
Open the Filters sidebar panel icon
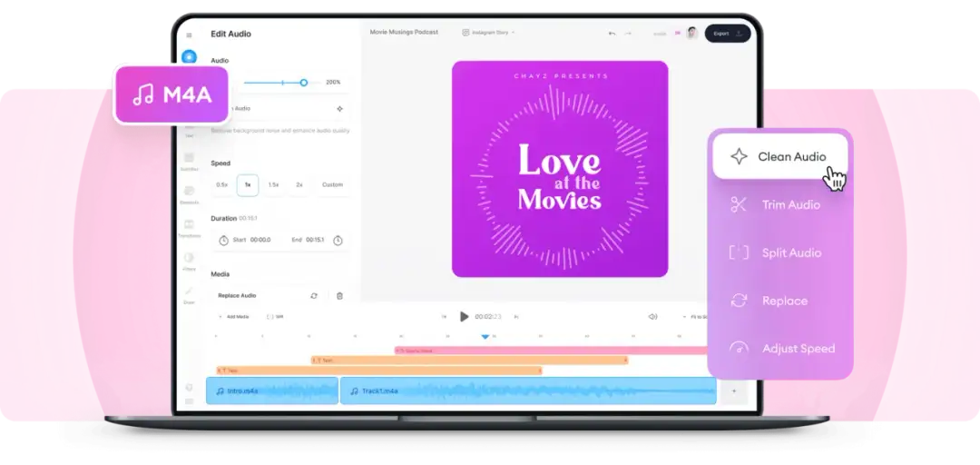click(189, 257)
